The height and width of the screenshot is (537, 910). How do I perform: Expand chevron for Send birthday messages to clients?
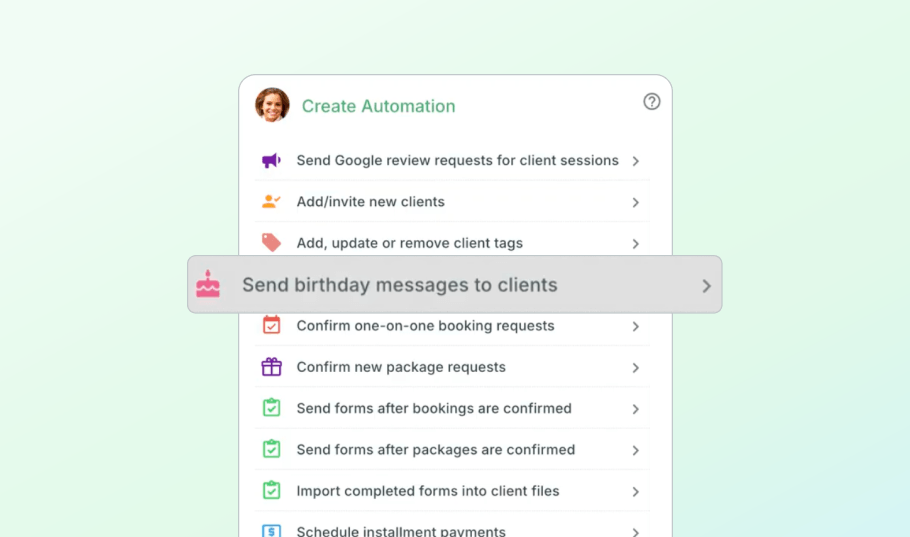[x=706, y=286]
